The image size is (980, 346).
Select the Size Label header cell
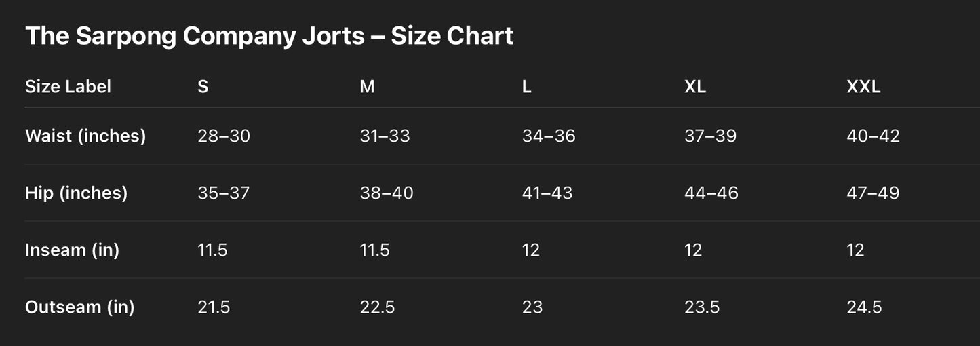(68, 87)
